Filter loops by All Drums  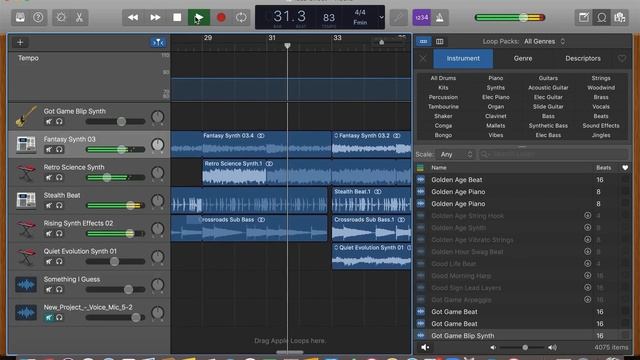coord(443,78)
